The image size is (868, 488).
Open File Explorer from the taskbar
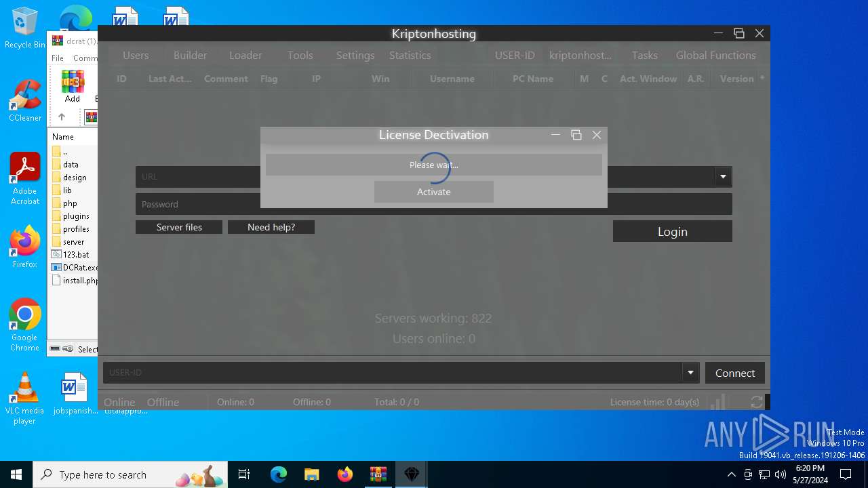pyautogui.click(x=312, y=474)
